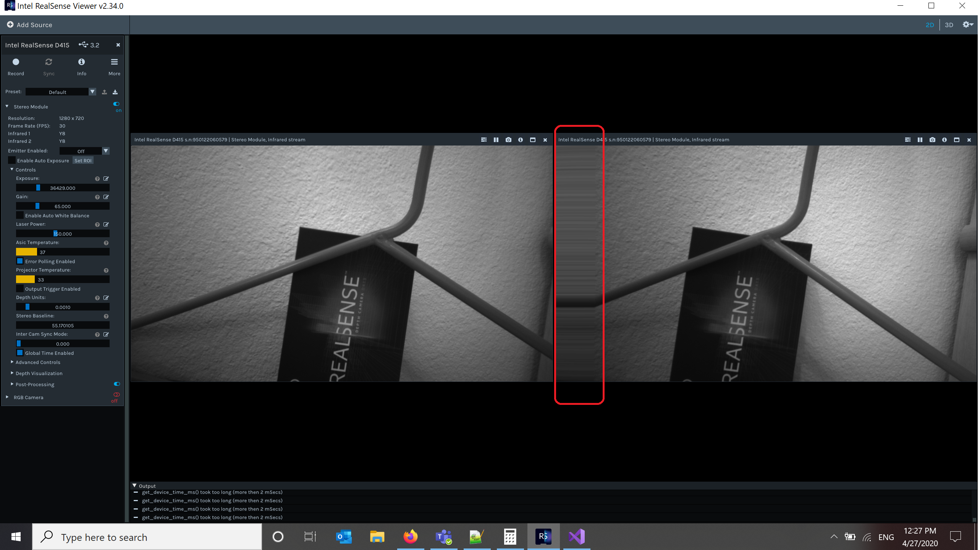
Task: Switch to the 2D view tab
Action: [x=930, y=24]
